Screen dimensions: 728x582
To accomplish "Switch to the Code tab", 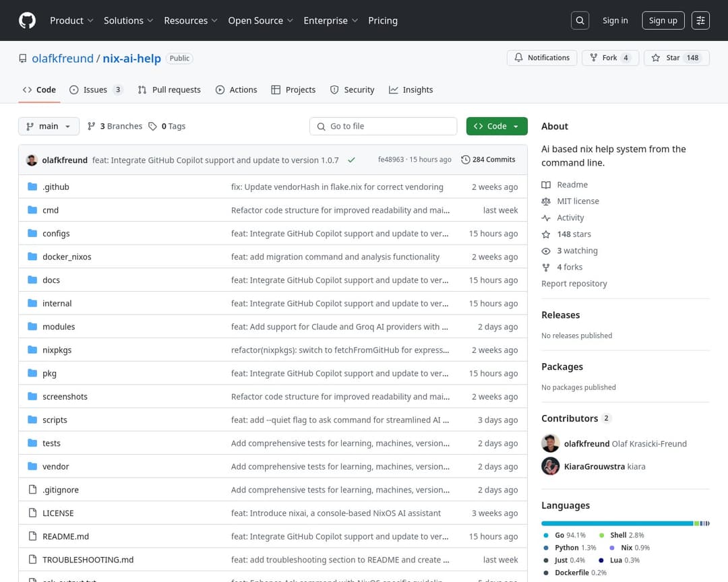I will (40, 90).
